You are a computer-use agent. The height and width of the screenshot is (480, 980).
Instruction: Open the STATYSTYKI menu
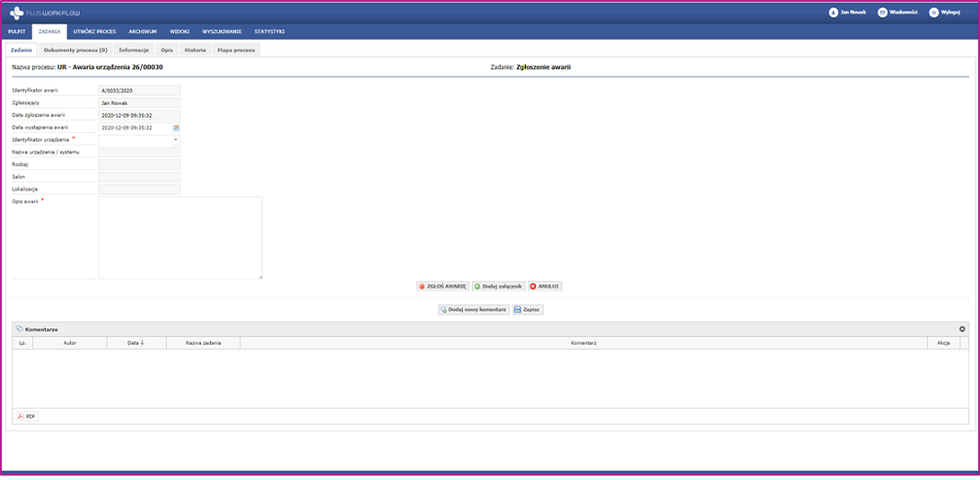[x=269, y=31]
